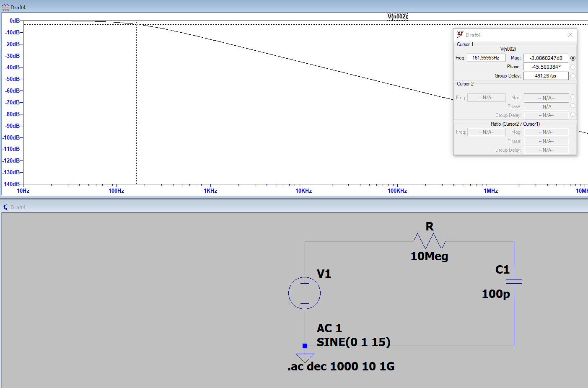Viewport: 588px width, 388px height.
Task: Click the SINE(0 1 15) source text
Action: [353, 342]
